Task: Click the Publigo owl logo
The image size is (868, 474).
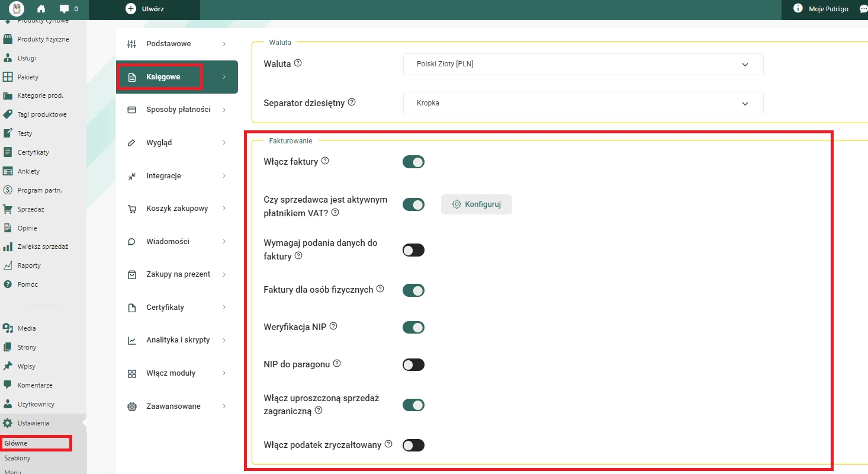Action: point(17,9)
